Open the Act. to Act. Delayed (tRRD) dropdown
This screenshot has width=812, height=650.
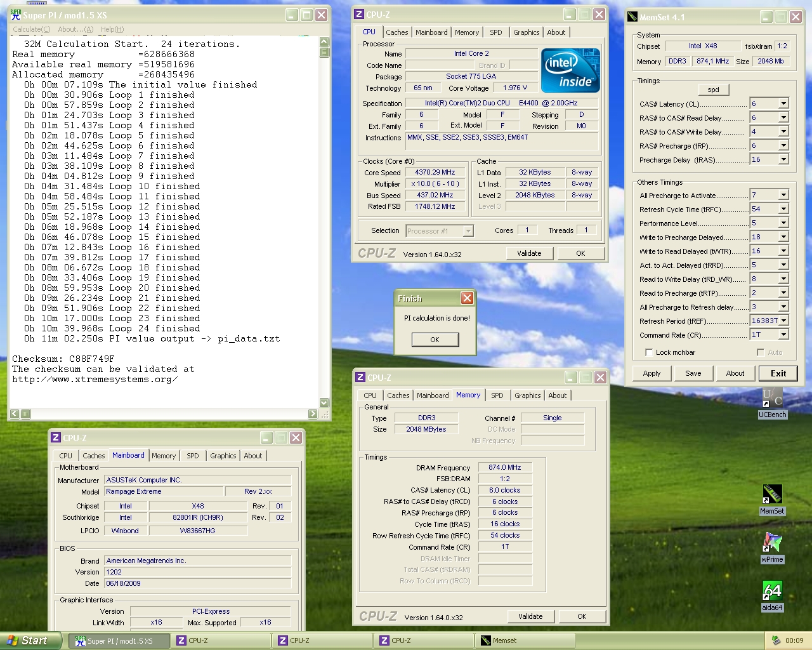pyautogui.click(x=783, y=265)
